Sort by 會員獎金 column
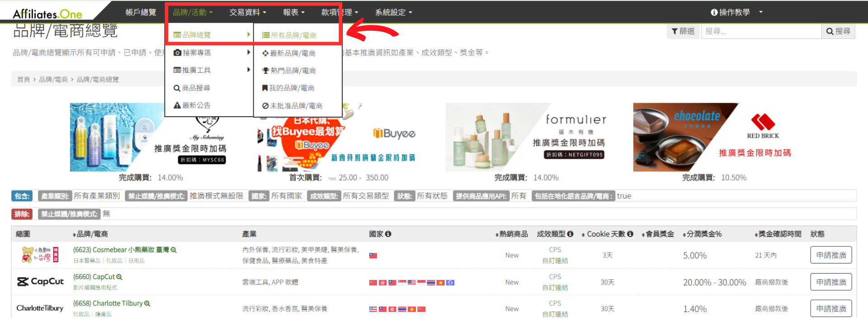This screenshot has height=322, width=868. point(658,234)
